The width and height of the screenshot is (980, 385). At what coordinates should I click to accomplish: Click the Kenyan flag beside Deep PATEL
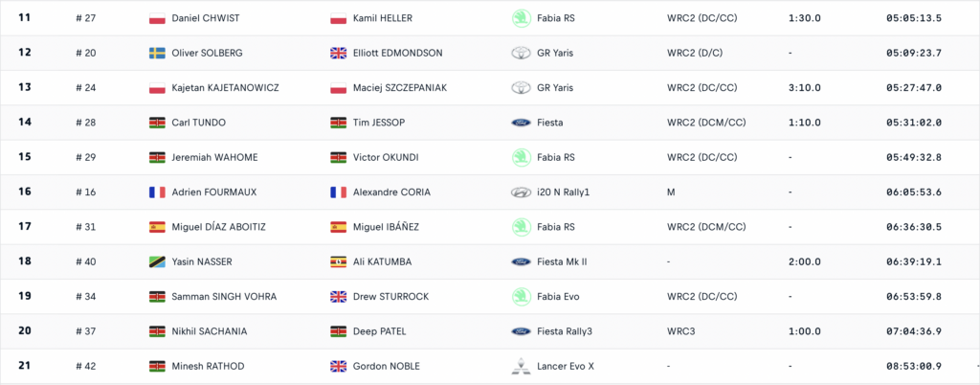coord(338,331)
